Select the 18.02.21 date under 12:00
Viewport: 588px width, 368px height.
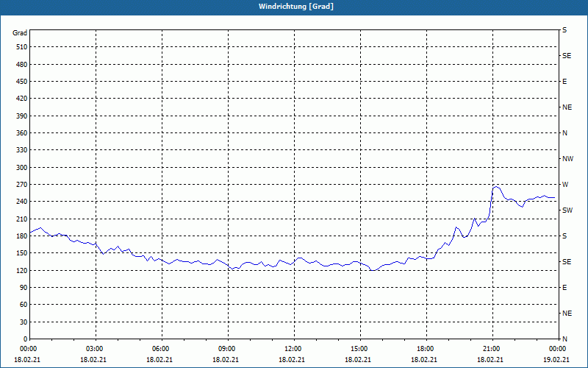pos(292,360)
